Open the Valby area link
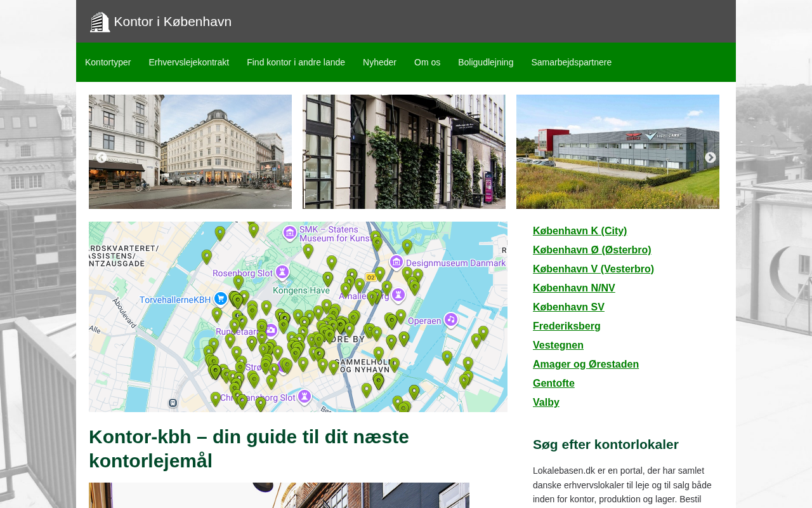 [x=546, y=403]
